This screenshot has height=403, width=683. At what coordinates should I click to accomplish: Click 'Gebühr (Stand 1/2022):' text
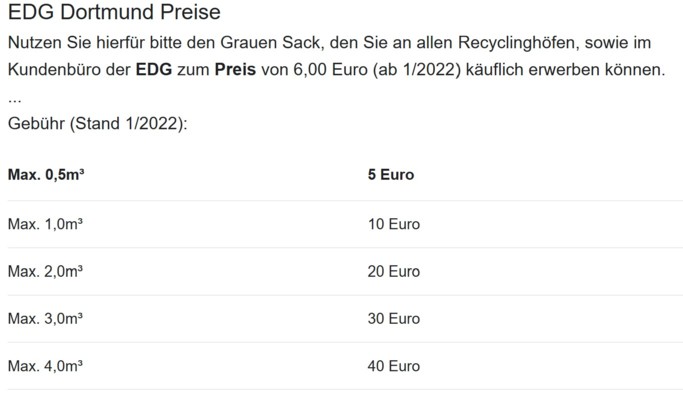pos(98,124)
